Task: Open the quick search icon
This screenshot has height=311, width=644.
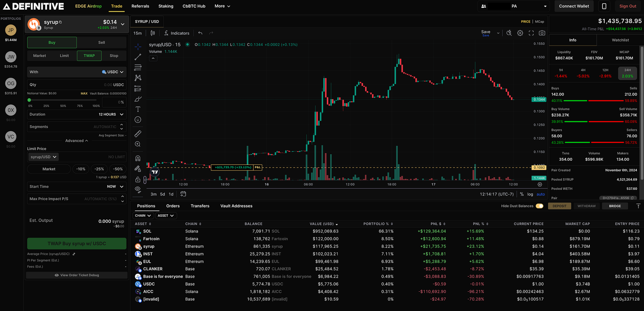Action: click(x=509, y=33)
